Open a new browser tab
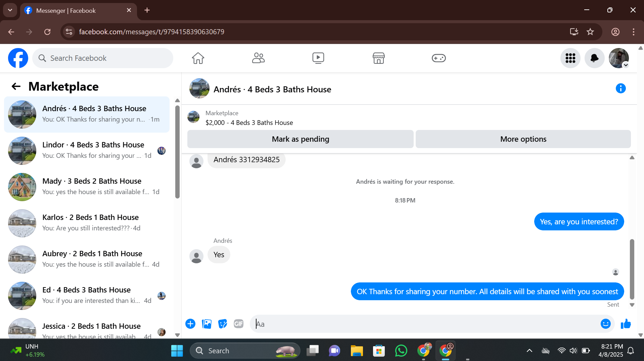 coord(147,10)
